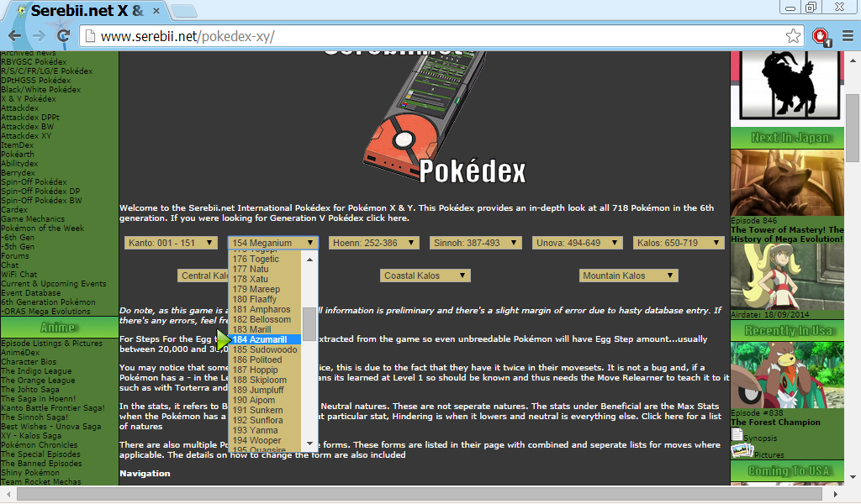The image size is (861, 504).
Task: Select 194 Wooper in the list
Action: (265, 440)
